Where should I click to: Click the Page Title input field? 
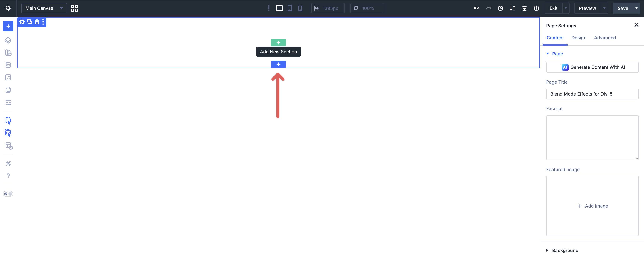(592, 94)
